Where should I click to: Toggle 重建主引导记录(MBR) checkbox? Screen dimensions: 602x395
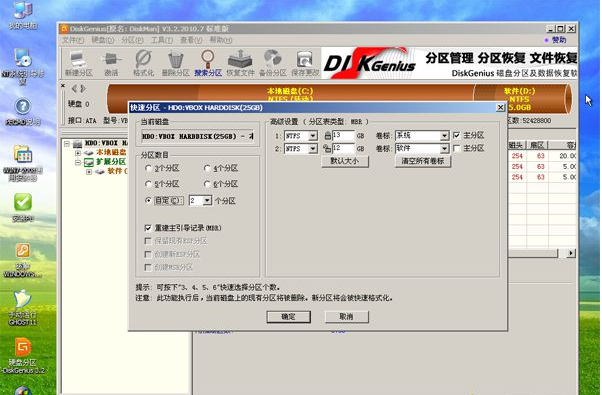click(x=148, y=228)
